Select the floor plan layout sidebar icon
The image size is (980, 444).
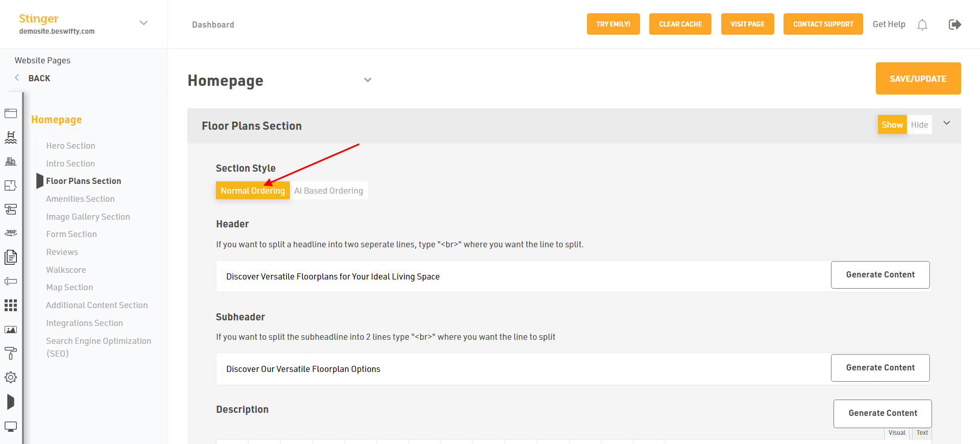[11, 185]
